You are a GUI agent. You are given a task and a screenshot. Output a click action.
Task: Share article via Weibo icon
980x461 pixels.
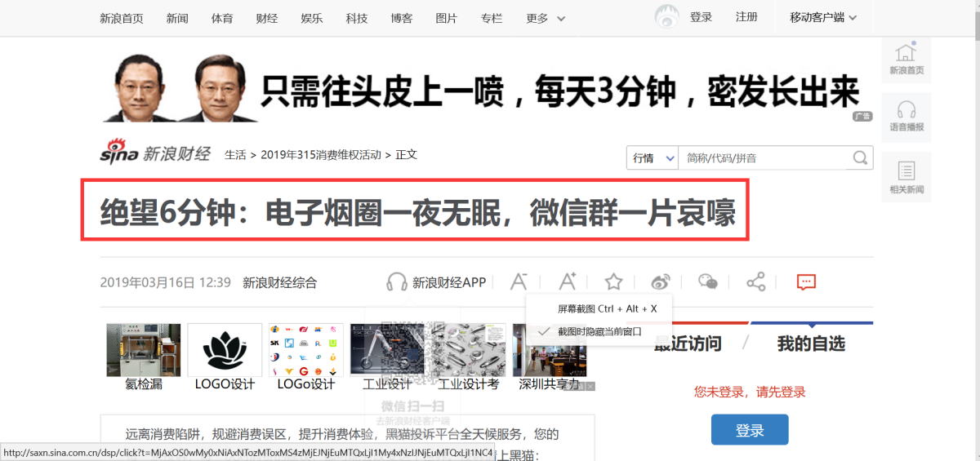pos(661,282)
